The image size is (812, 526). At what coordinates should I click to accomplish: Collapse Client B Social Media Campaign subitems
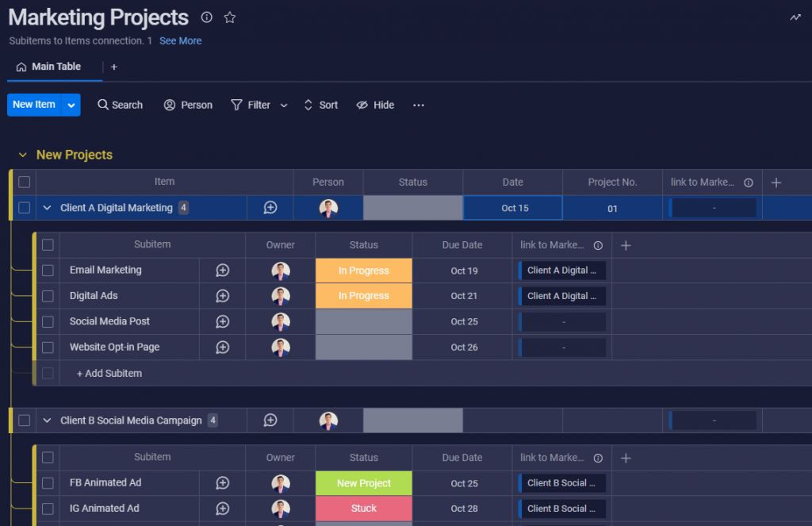click(47, 420)
